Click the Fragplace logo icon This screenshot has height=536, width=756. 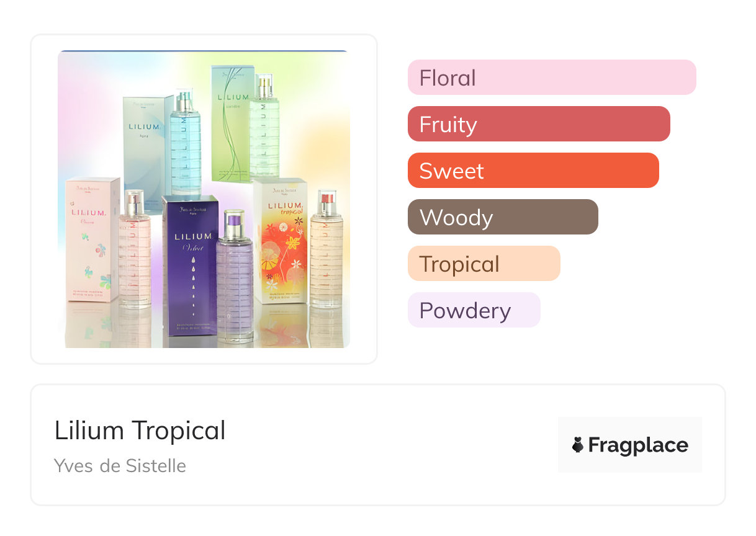point(578,445)
